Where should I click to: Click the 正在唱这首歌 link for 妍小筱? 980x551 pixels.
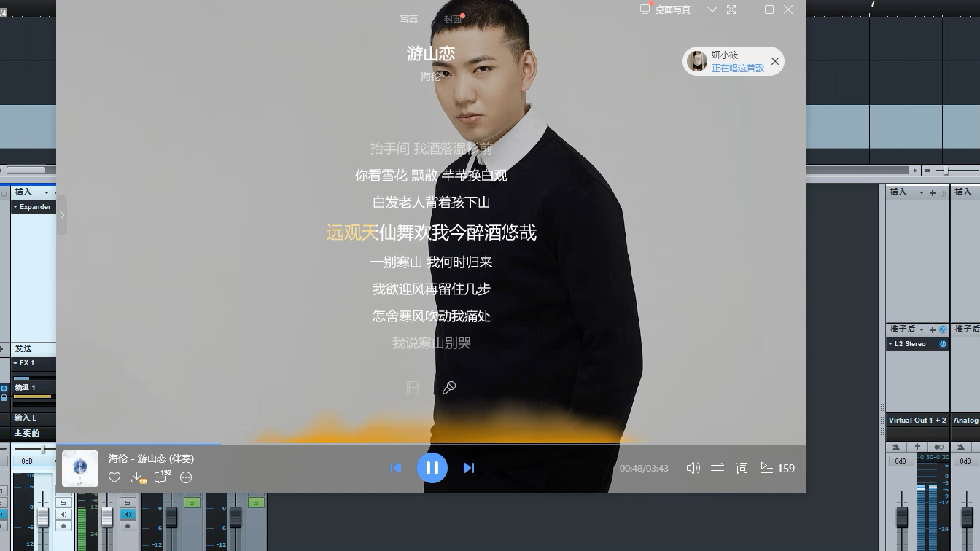point(737,68)
